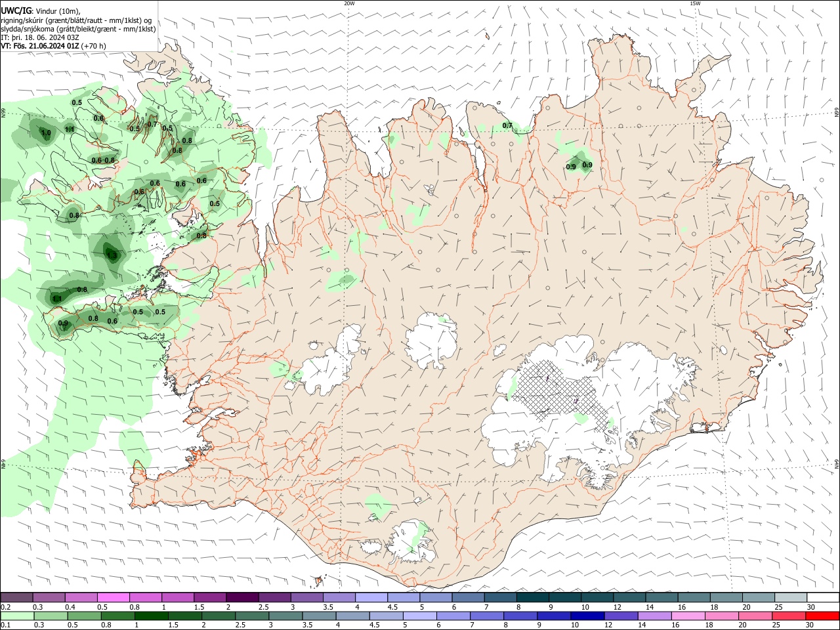This screenshot has height=630, width=840.
Task: Select the light pink bottom-row swatch between 16 and 18
Action: pos(687,616)
